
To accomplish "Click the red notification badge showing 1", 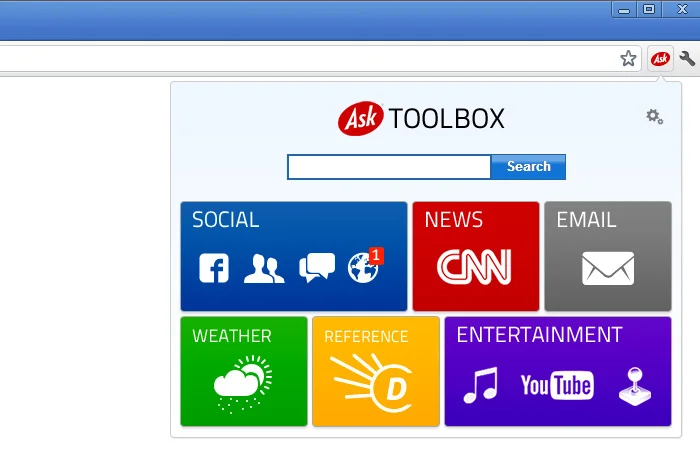I will (376, 255).
